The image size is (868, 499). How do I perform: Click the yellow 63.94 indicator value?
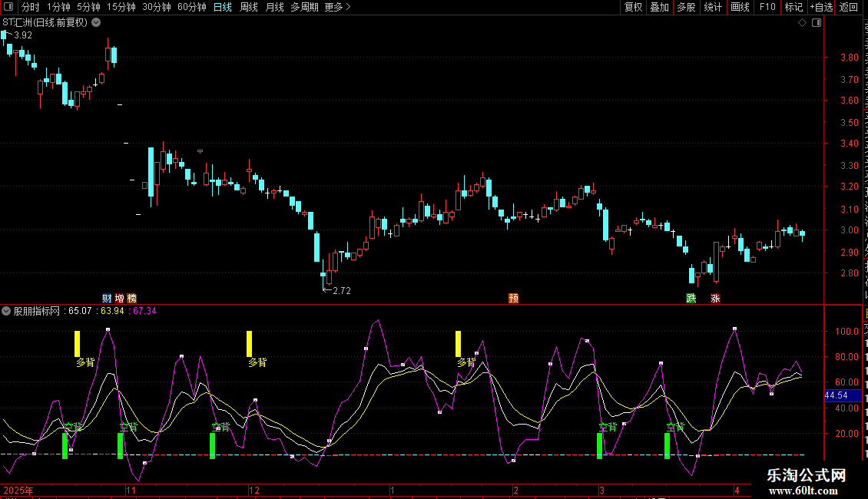[112, 311]
